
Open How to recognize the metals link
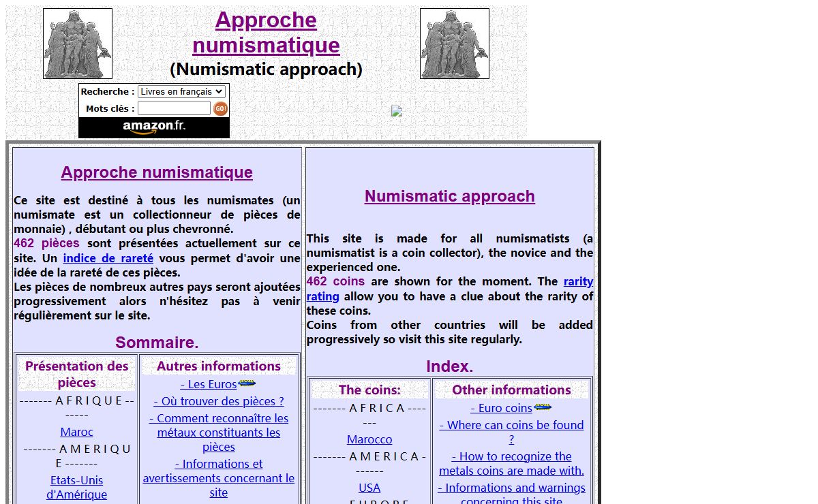pyautogui.click(x=511, y=463)
